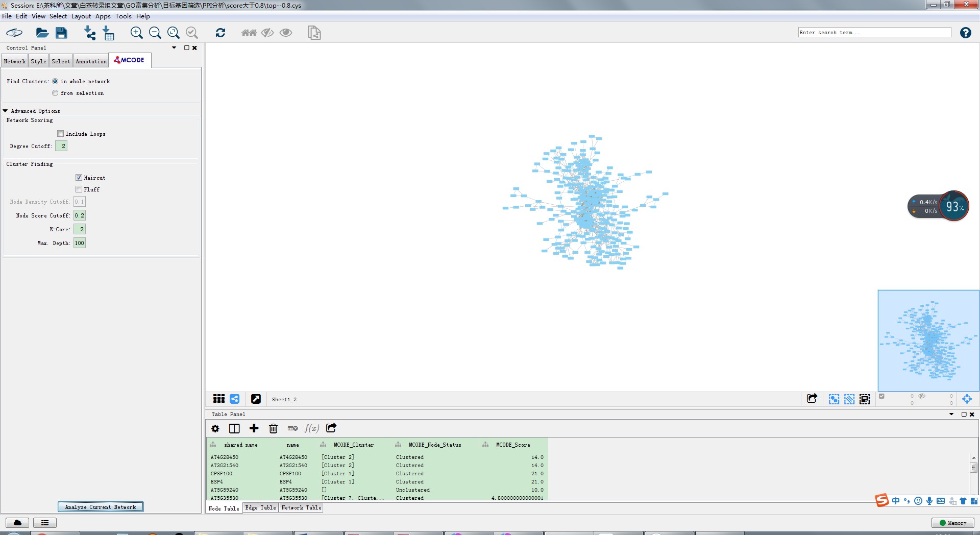Image resolution: width=980 pixels, height=535 pixels.
Task: Uncheck the Haircut option
Action: [x=79, y=178]
